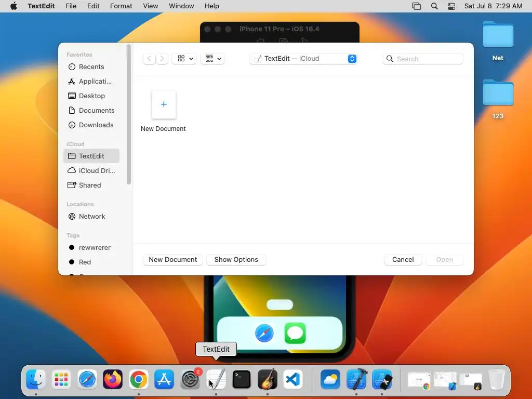Image resolution: width=532 pixels, height=399 pixels.
Task: Open Control Center in the menu bar
Action: pyautogui.click(x=451, y=6)
